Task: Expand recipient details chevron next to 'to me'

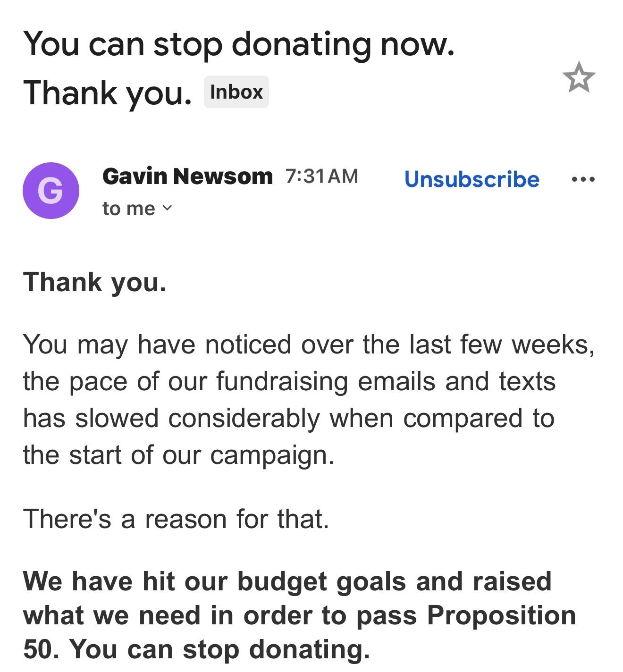Action: 168,208
